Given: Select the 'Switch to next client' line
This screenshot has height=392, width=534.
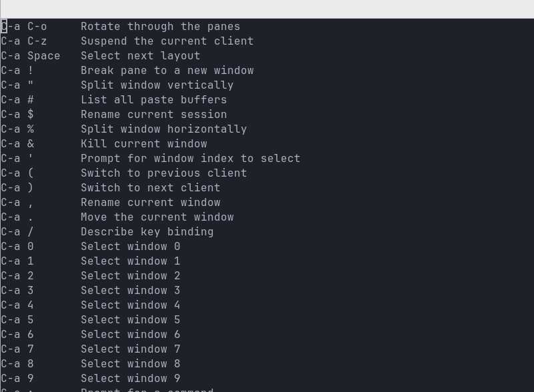Looking at the screenshot, I should [150, 188].
